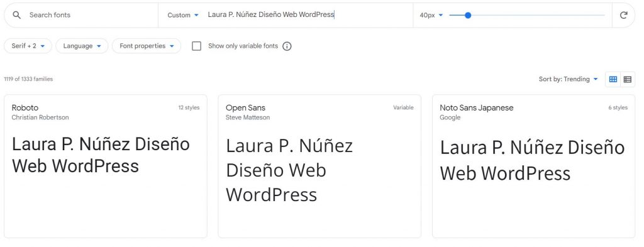The height and width of the screenshot is (247, 644).
Task: Click the 1119 of 1333 families count
Action: 28,79
